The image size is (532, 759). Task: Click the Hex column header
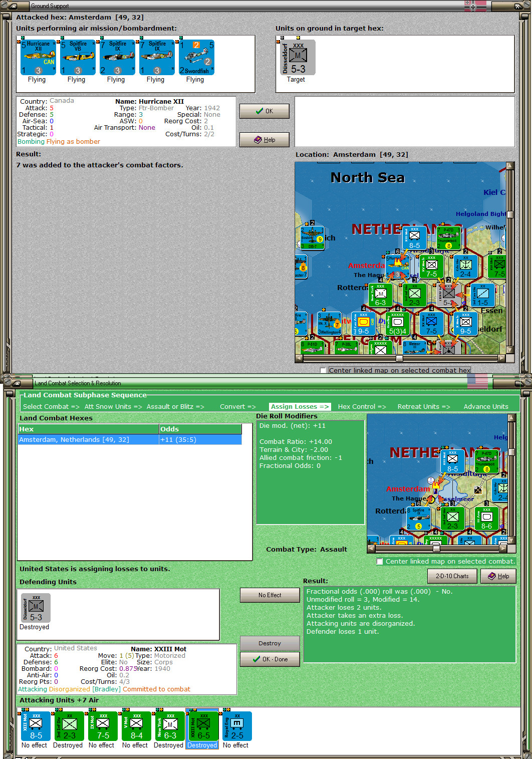[88, 429]
